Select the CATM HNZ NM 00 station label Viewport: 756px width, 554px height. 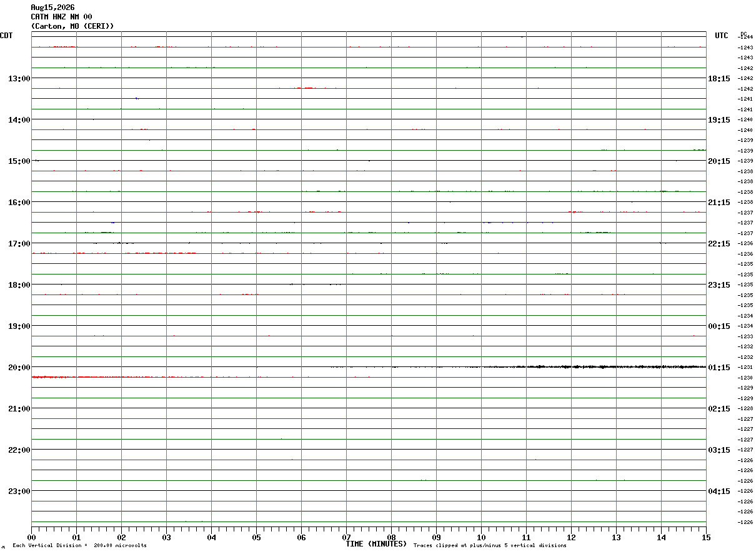click(61, 17)
